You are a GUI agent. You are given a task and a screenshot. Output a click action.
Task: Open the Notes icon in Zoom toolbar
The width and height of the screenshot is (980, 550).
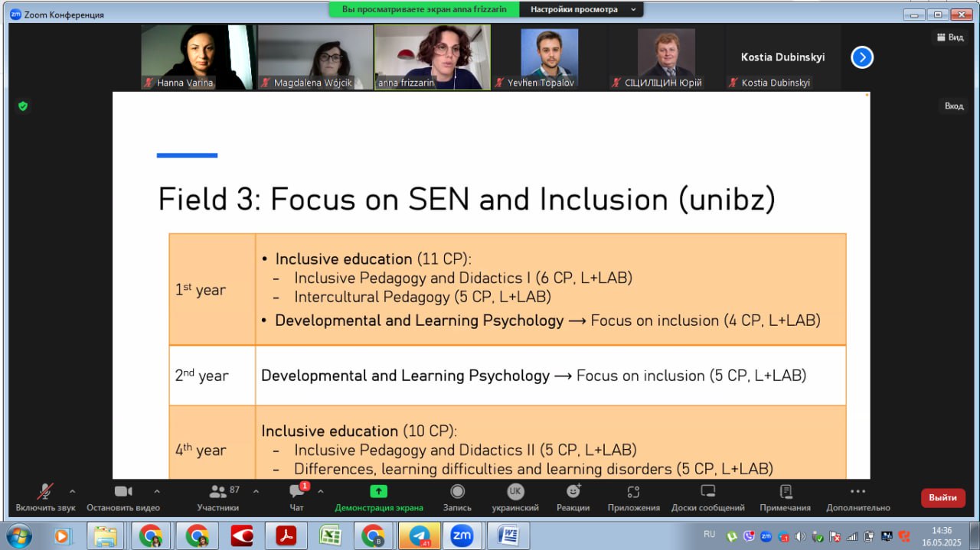point(785,492)
